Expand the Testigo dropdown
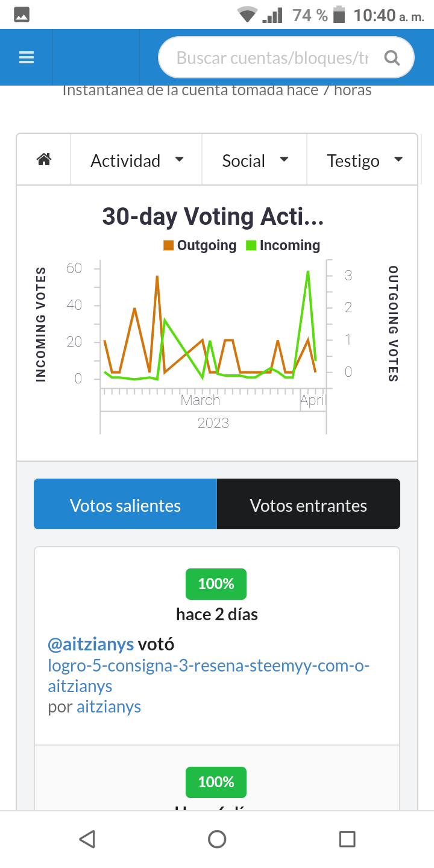The image size is (434, 868). coord(363,160)
